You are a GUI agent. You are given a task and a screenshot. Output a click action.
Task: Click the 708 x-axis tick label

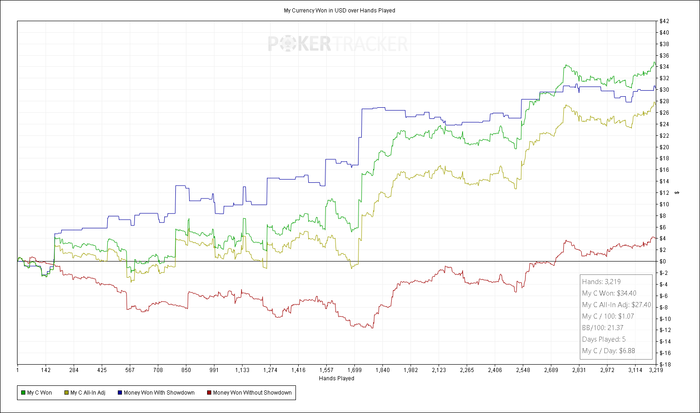(x=158, y=370)
